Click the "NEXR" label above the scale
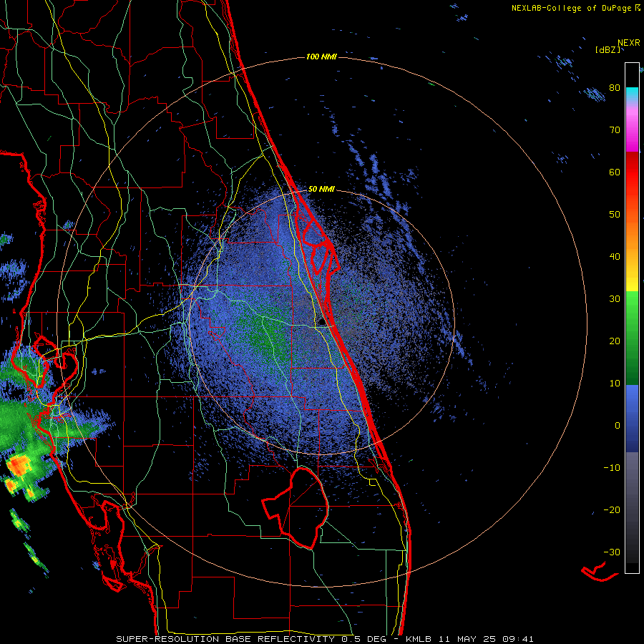Screen dimensions: 644x644 tap(629, 43)
